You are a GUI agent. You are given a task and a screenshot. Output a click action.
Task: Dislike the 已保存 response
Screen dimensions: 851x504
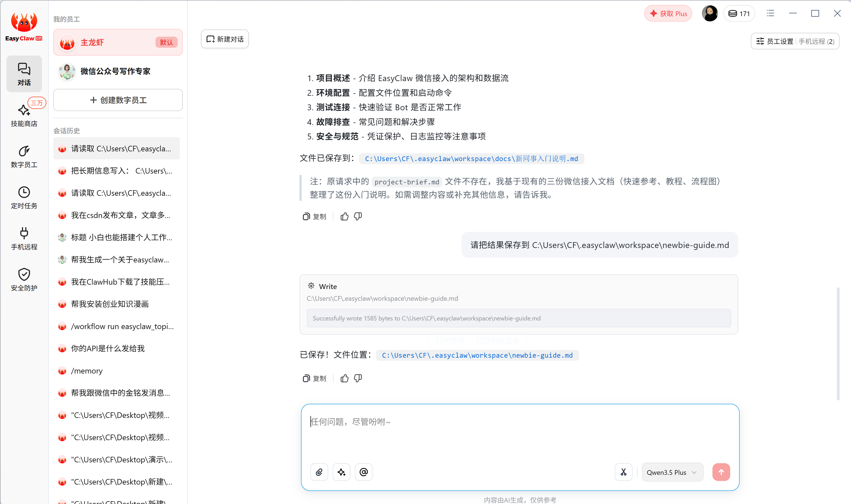(358, 378)
